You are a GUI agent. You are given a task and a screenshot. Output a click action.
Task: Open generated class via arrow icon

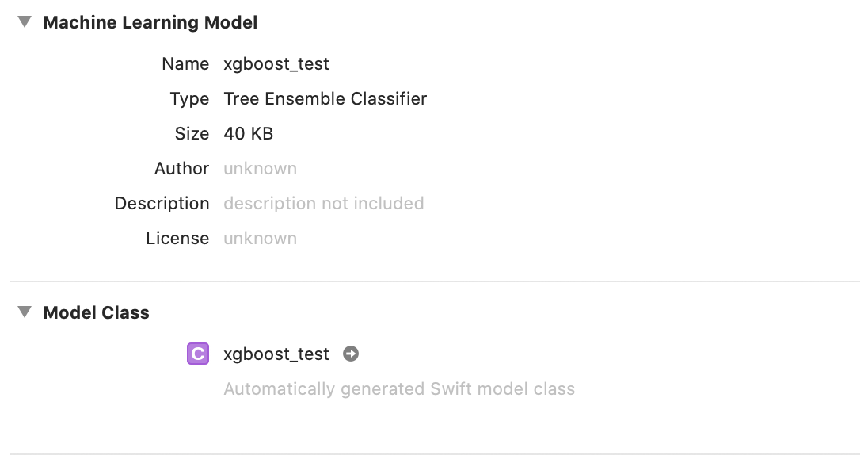click(350, 354)
